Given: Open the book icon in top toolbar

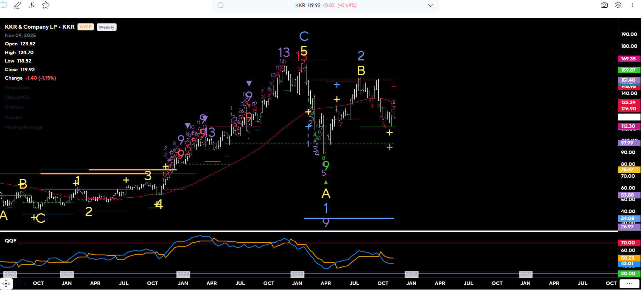Looking at the screenshot, I should click(x=3, y=5).
